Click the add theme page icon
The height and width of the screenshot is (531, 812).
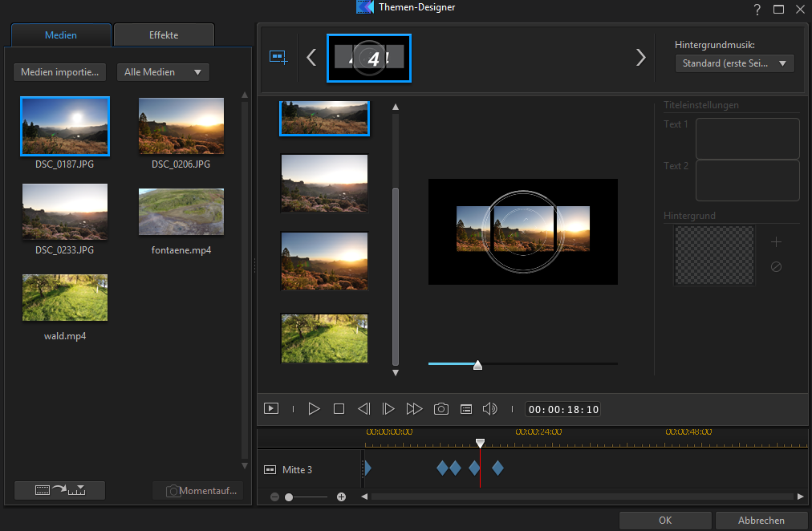tap(278, 58)
